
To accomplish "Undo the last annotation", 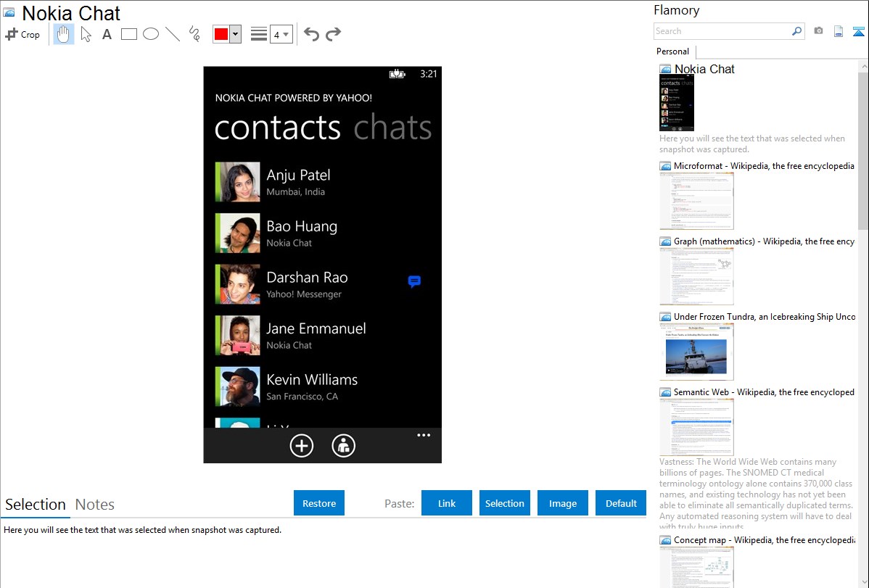I will click(311, 34).
